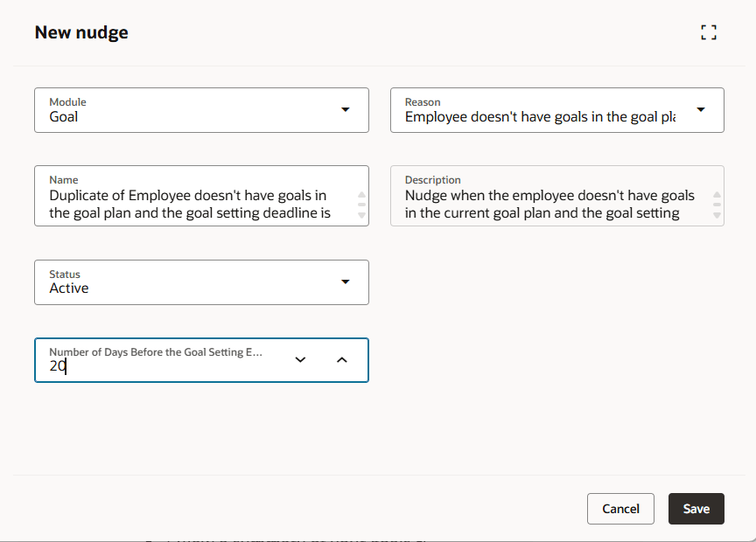756x542 pixels.
Task: Open the Status dropdown arrow
Action: tap(345, 281)
